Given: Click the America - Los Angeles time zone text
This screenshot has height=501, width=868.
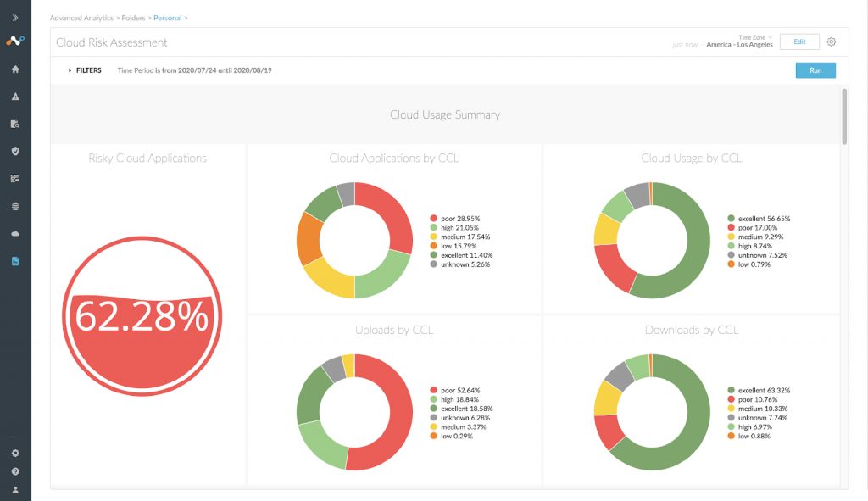Looking at the screenshot, I should coord(739,44).
